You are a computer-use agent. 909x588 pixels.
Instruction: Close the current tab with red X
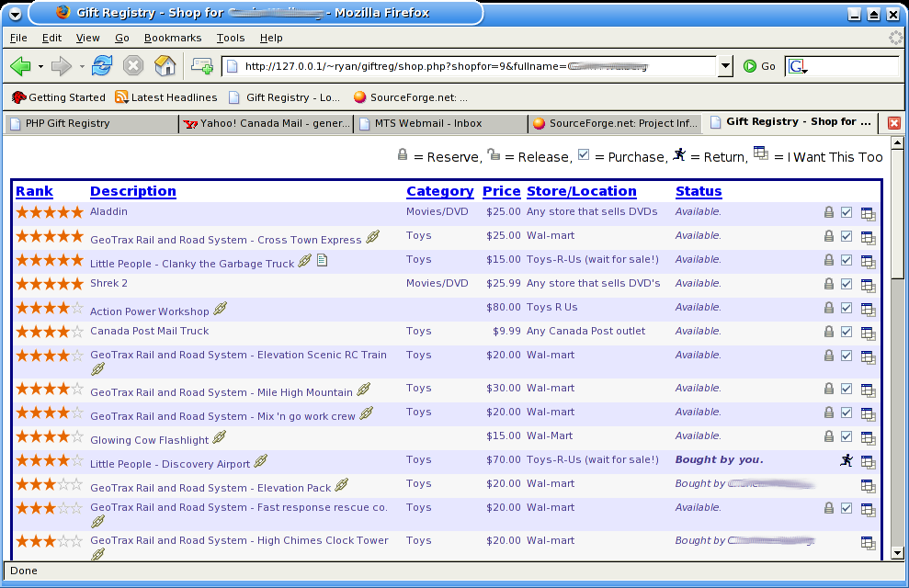[x=894, y=123]
